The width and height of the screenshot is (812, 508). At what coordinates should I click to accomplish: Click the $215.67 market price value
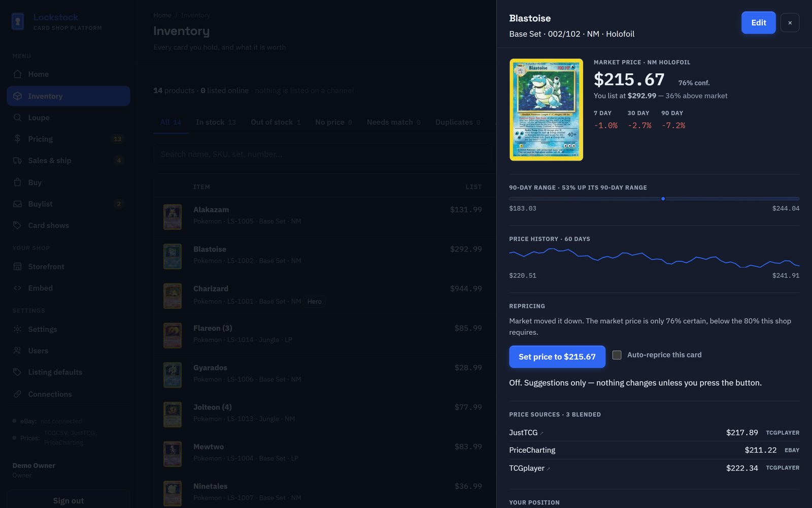coord(629,80)
